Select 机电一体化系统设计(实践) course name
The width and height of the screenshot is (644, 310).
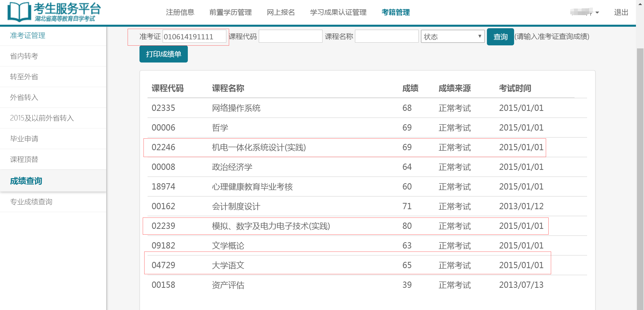coord(259,147)
